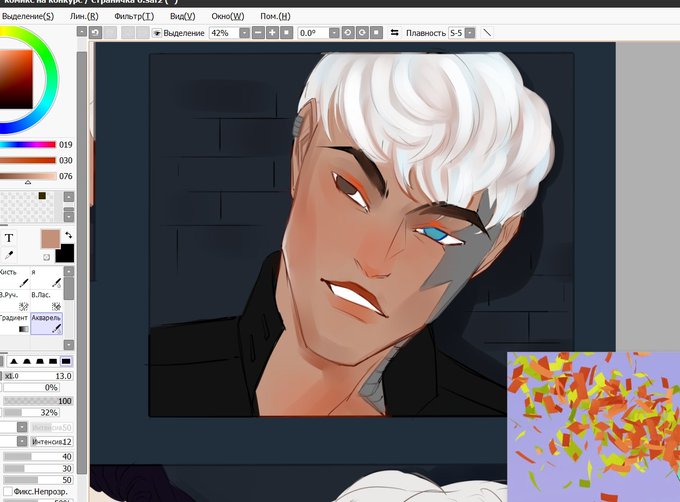This screenshot has height=502, width=680.
Task: Enable the Фикс.Непрозр. checkbox
Action: point(7,492)
